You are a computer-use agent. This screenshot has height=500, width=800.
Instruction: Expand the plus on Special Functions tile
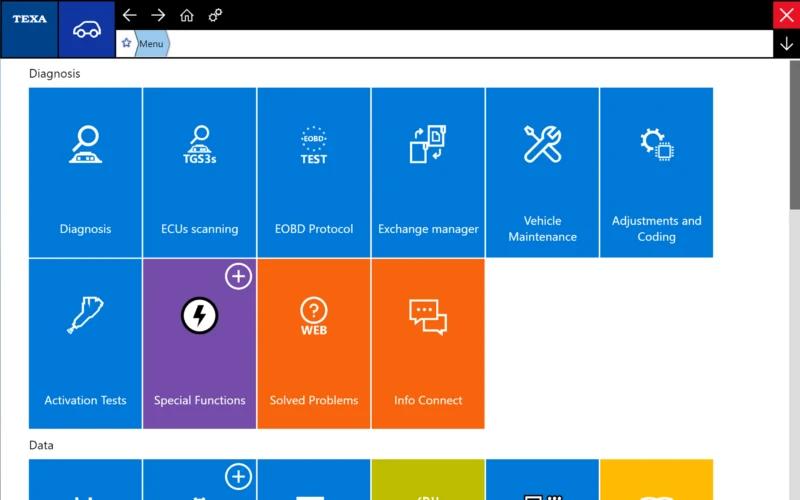(238, 276)
